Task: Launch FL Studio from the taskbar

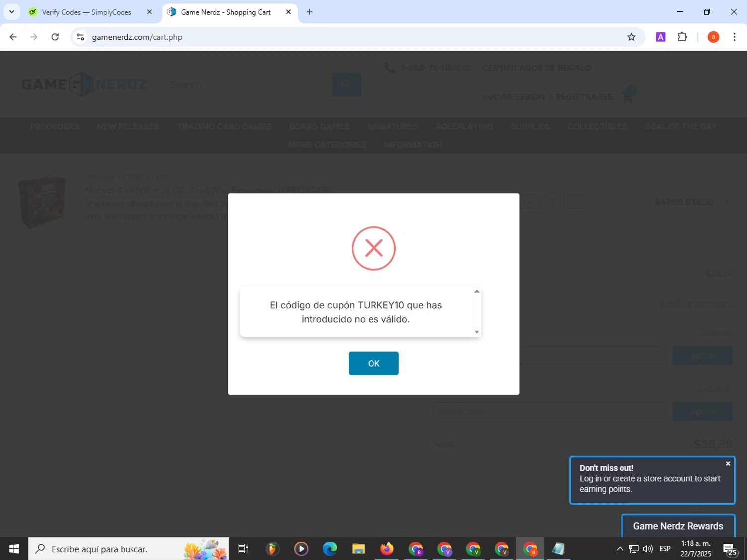Action: 272,549
